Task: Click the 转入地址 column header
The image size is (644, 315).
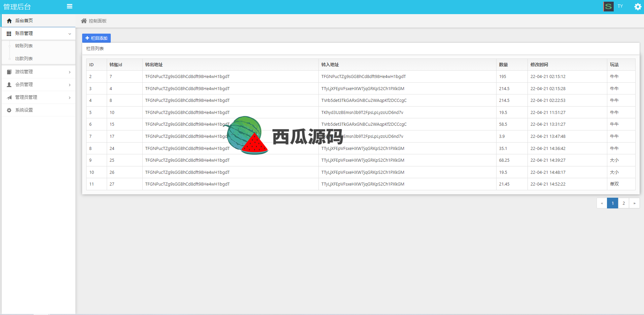Action: tap(330, 65)
